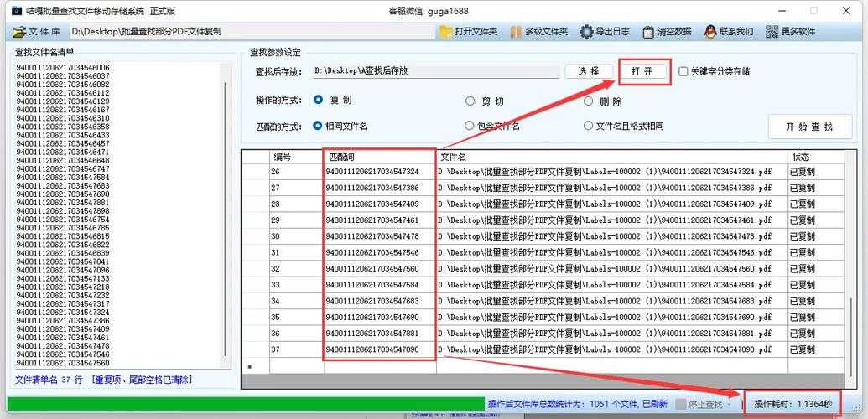Click the 匹配词 column header
Screen dimensions: 868x419
tap(380, 158)
